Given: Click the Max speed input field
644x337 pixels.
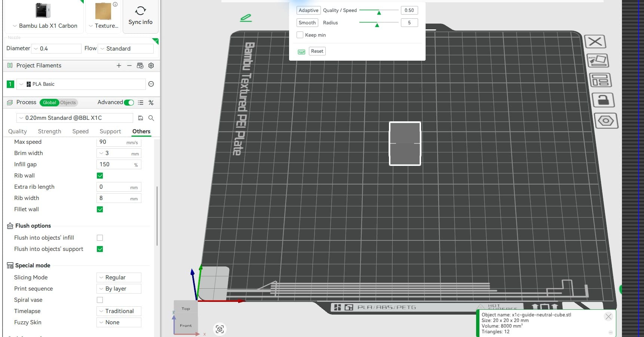Looking at the screenshot, I should pyautogui.click(x=119, y=142).
